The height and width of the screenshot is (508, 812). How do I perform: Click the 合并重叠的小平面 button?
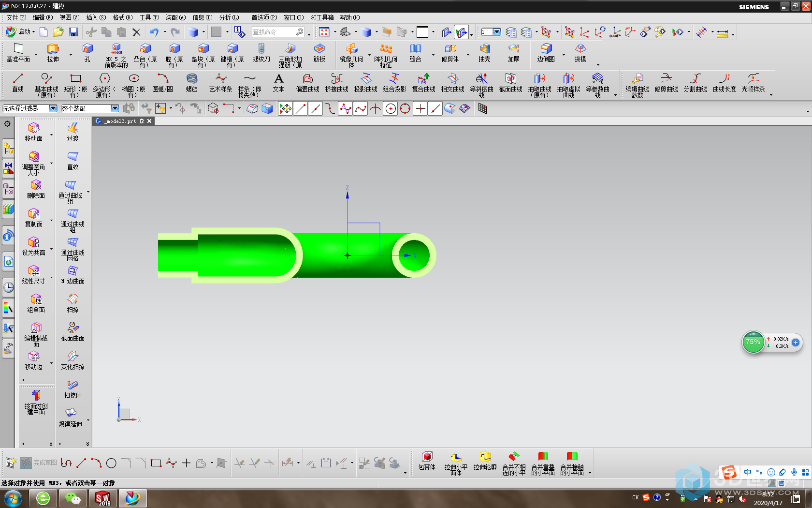[x=543, y=463]
